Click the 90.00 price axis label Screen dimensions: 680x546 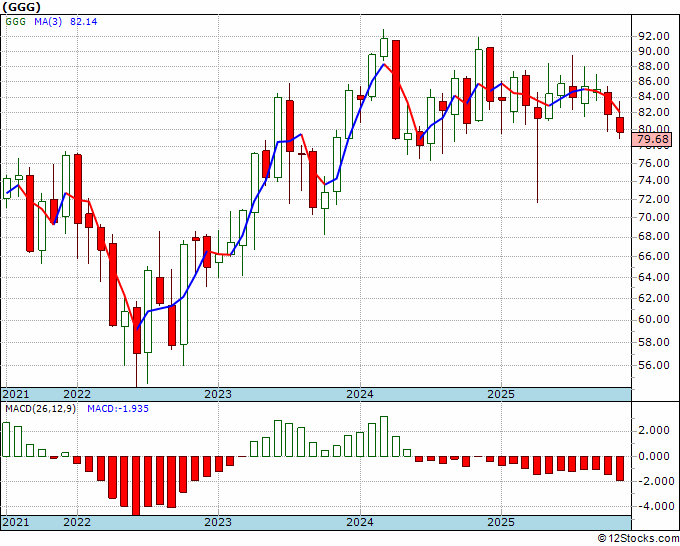(654, 51)
